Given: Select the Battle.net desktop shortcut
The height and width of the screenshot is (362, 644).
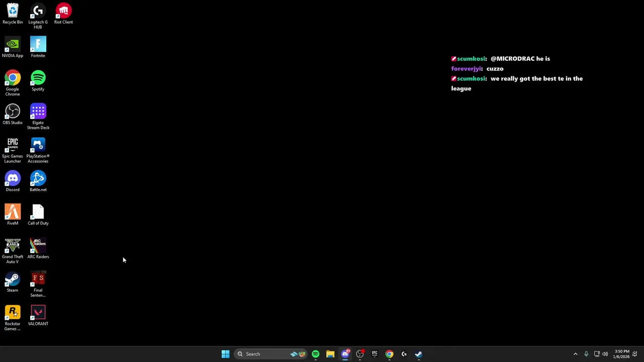Looking at the screenshot, I should pos(38,182).
